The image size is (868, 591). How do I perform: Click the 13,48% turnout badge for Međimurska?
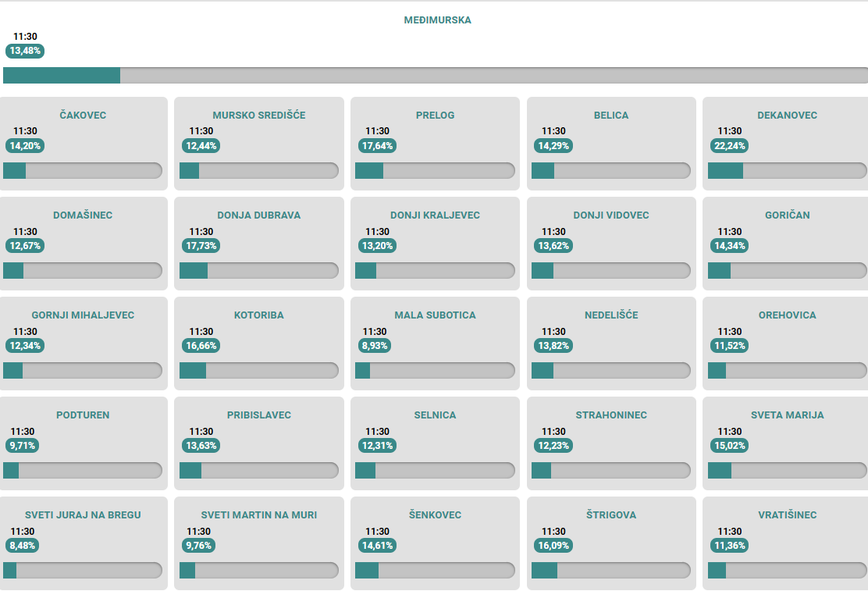[x=25, y=51]
